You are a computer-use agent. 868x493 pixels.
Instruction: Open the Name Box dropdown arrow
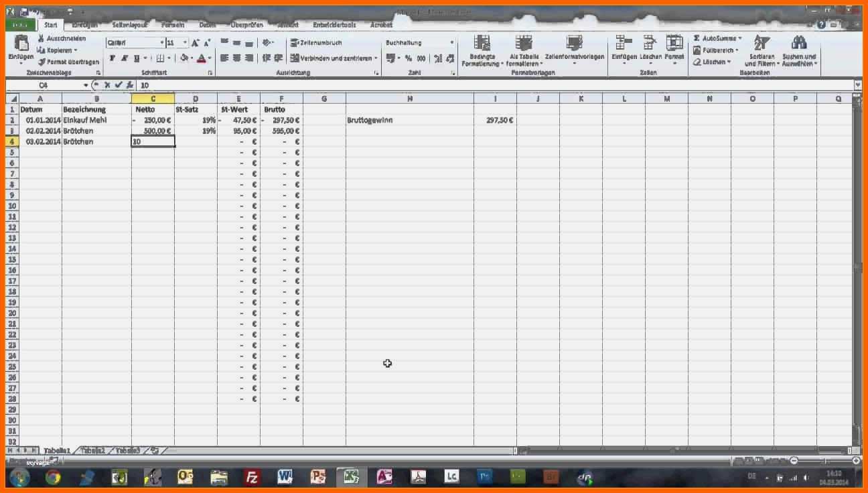click(86, 85)
